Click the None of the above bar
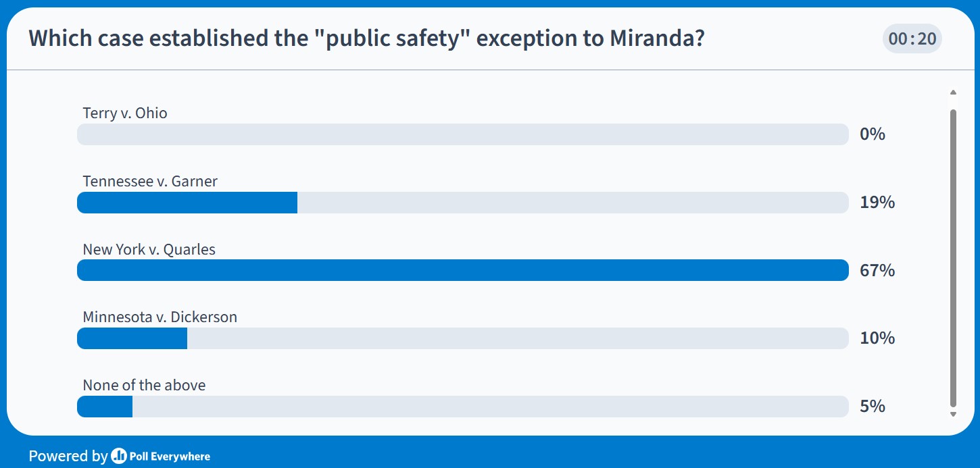Image resolution: width=980 pixels, height=468 pixels. pos(105,406)
